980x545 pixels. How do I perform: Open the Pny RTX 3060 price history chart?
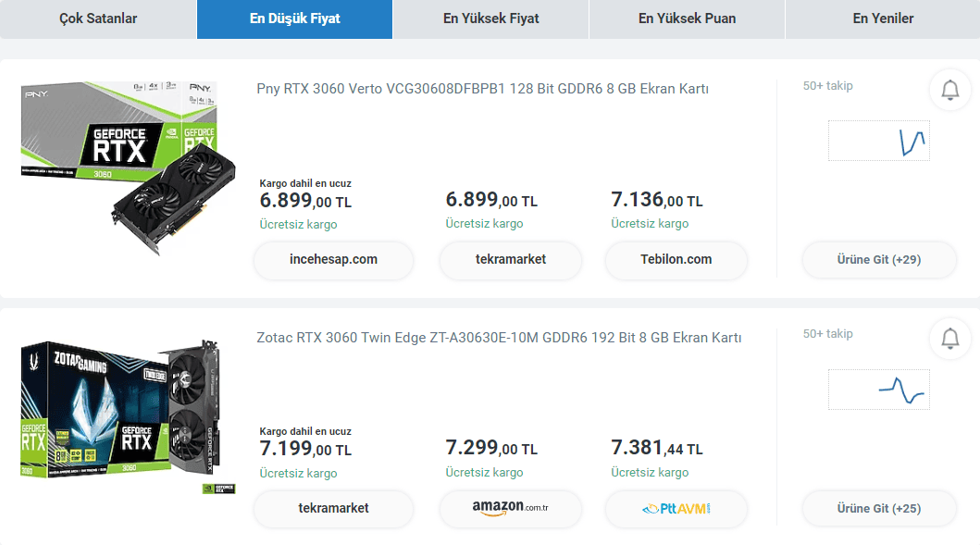click(878, 141)
